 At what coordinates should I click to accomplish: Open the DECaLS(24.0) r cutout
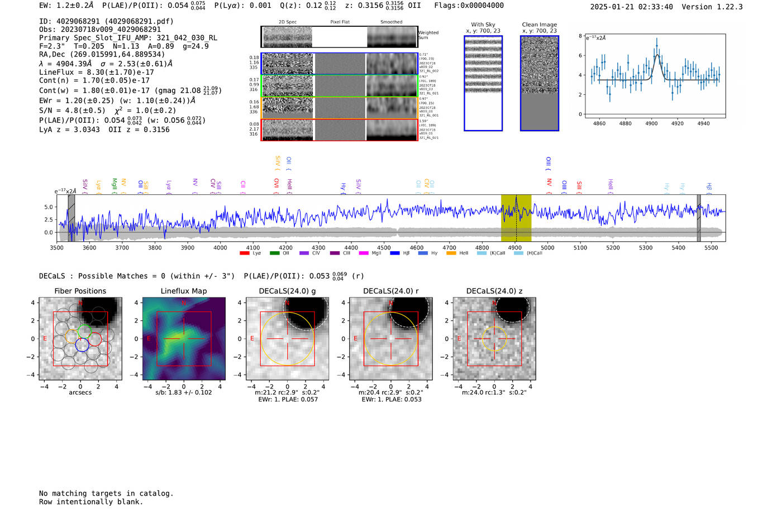point(391,339)
